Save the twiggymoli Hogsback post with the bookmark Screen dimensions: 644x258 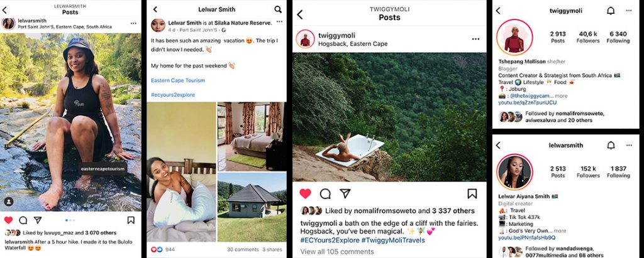[x=472, y=193]
